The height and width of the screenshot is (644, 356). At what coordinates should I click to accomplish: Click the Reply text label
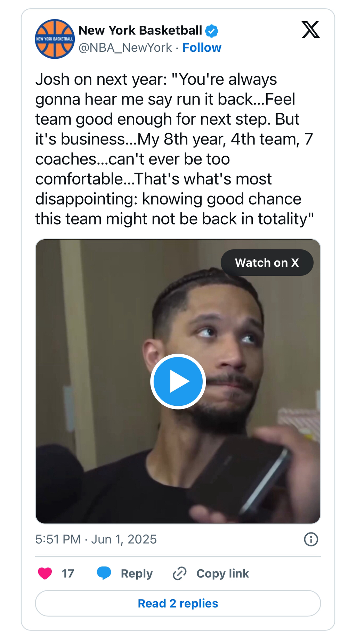click(137, 573)
